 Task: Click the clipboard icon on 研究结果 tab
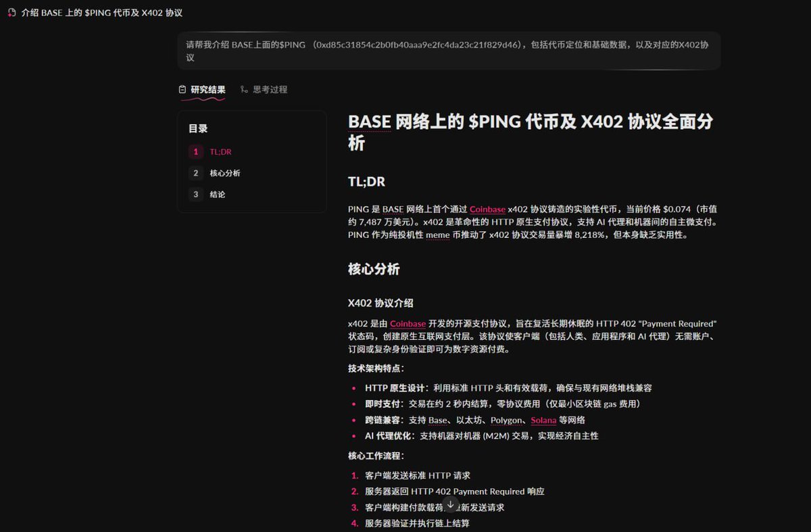(182, 89)
